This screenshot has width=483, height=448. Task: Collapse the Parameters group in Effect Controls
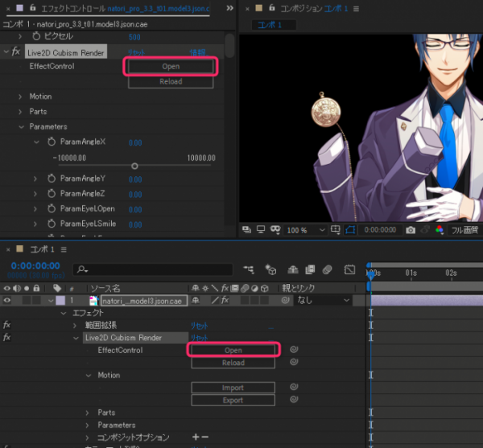[x=21, y=127]
